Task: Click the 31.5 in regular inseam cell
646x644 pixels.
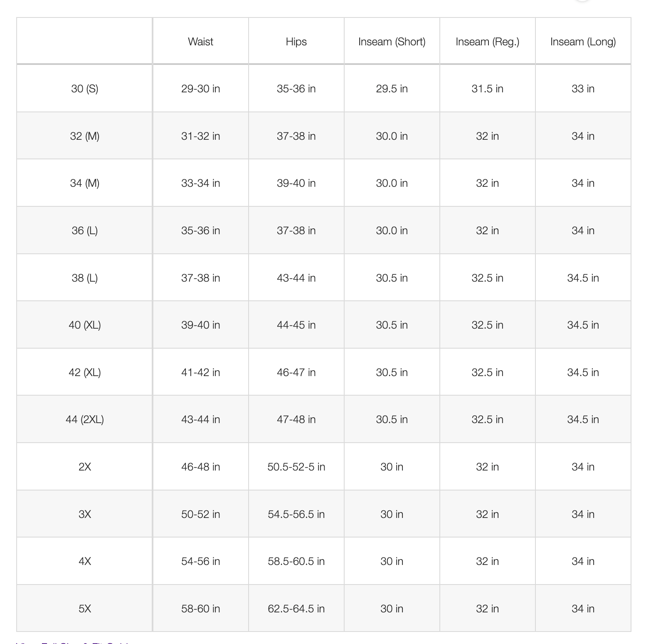Action: click(x=487, y=89)
